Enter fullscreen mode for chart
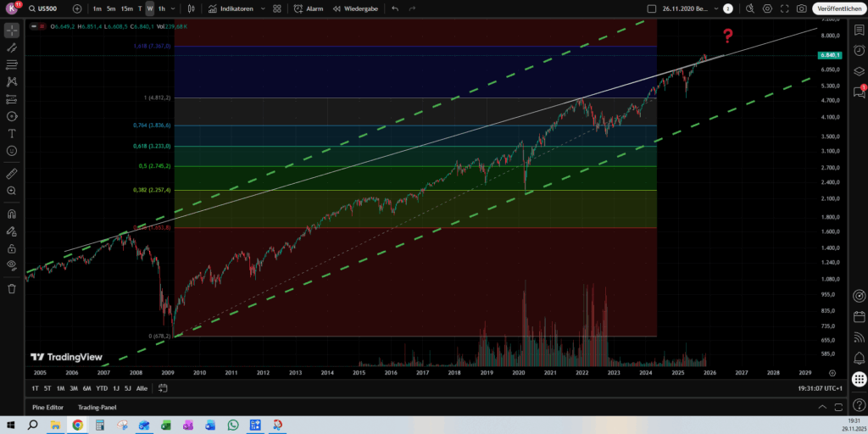 (x=785, y=8)
